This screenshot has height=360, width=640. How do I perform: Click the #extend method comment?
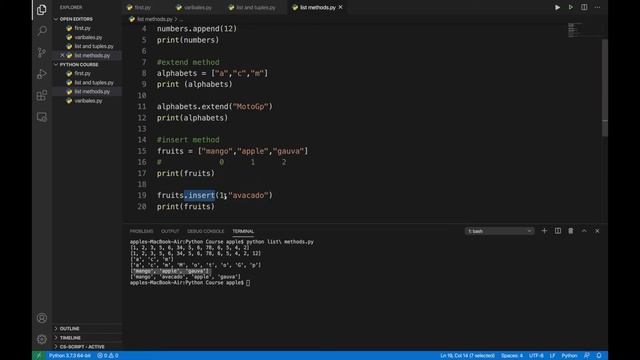point(188,62)
